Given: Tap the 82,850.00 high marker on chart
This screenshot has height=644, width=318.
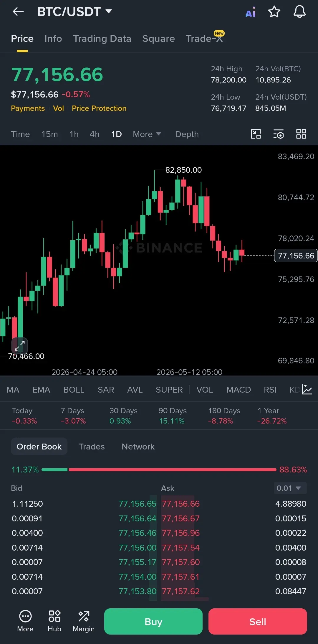Looking at the screenshot, I should 183,170.
